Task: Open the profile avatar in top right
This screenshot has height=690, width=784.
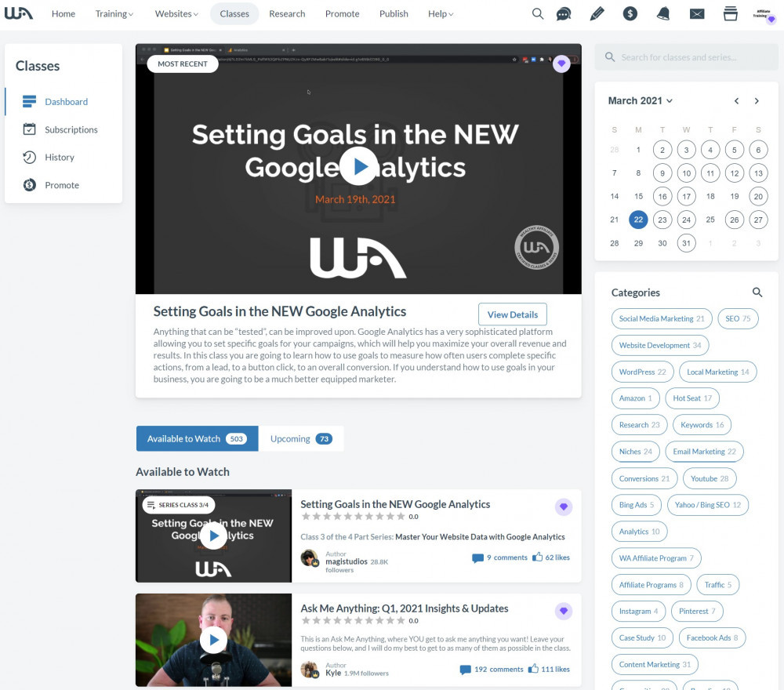Action: 764,14
